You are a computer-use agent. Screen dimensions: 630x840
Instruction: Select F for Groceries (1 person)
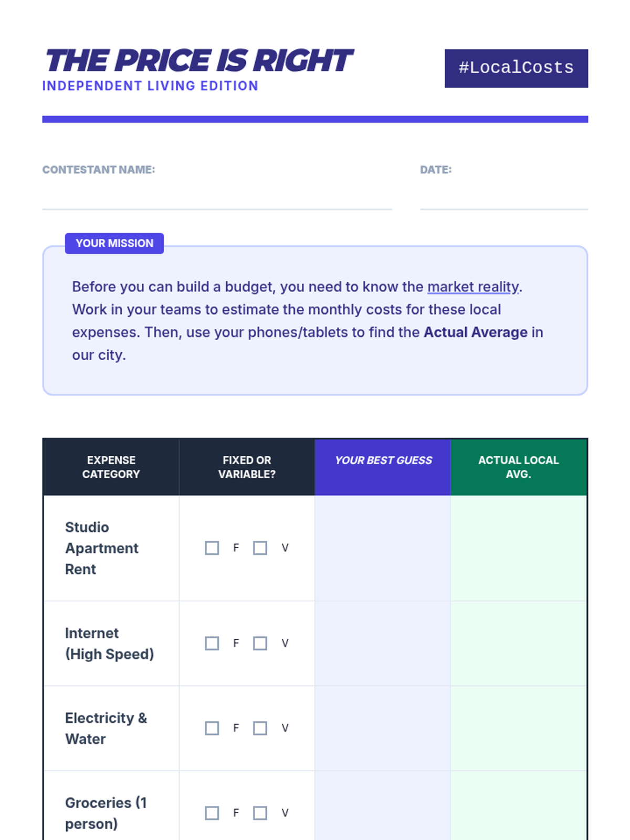tap(212, 813)
